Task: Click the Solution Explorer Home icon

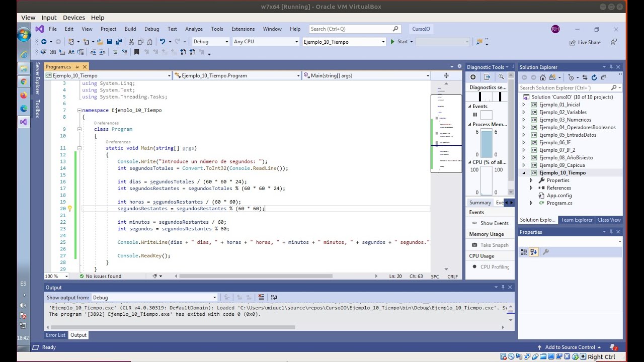Action: pos(542,77)
